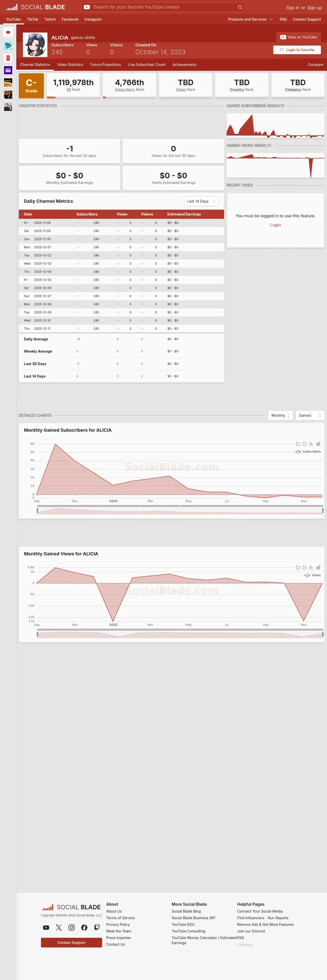The height and width of the screenshot is (980, 327).
Task: Switch Subscribers chart to line view icon
Action: [x=311, y=444]
